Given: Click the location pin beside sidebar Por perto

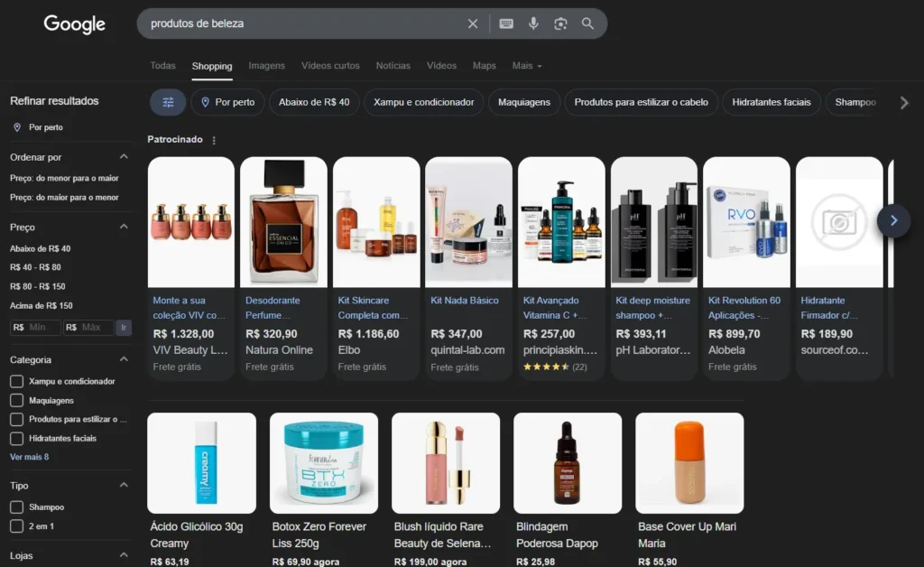Looking at the screenshot, I should tap(17, 127).
